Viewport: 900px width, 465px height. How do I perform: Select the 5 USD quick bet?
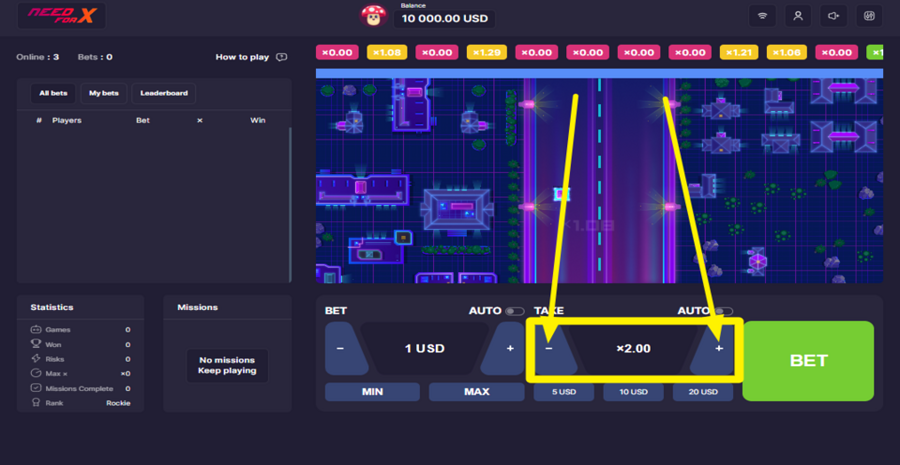(x=564, y=392)
